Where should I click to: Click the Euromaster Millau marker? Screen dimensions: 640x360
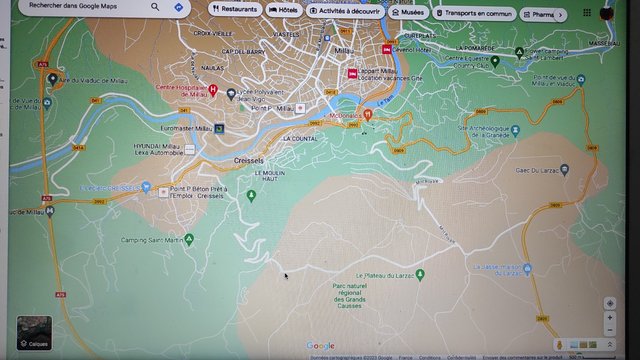pos(219,129)
